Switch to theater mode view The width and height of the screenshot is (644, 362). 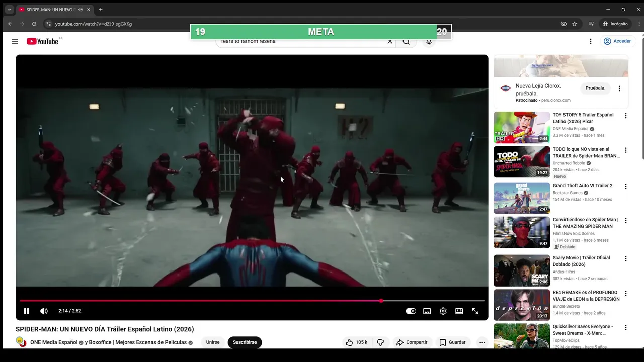[459, 311]
